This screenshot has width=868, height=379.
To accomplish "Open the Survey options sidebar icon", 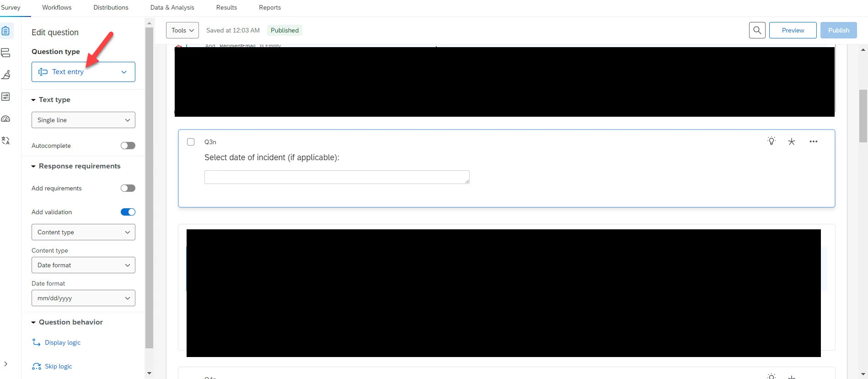I will [x=5, y=97].
